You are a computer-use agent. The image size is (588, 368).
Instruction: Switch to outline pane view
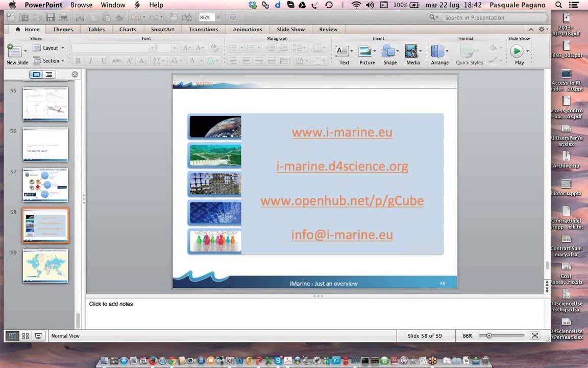[49, 74]
